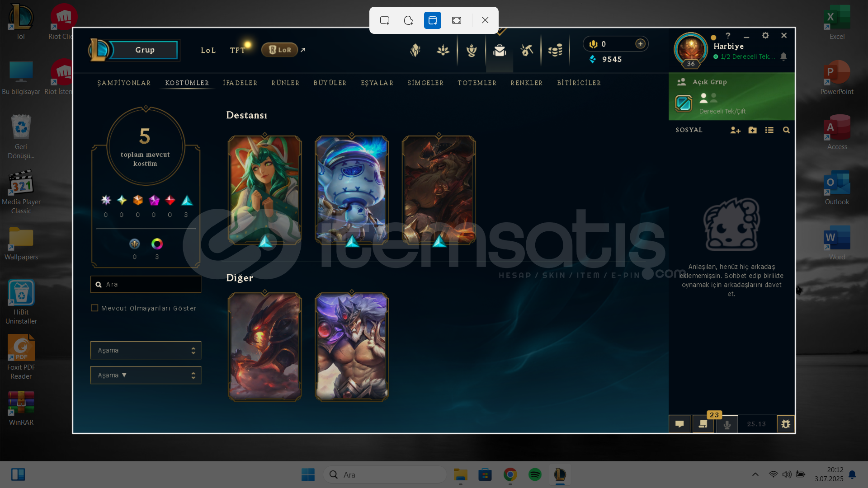The image size is (868, 488).
Task: Click the Harbiye profile avatar
Action: 691,49
